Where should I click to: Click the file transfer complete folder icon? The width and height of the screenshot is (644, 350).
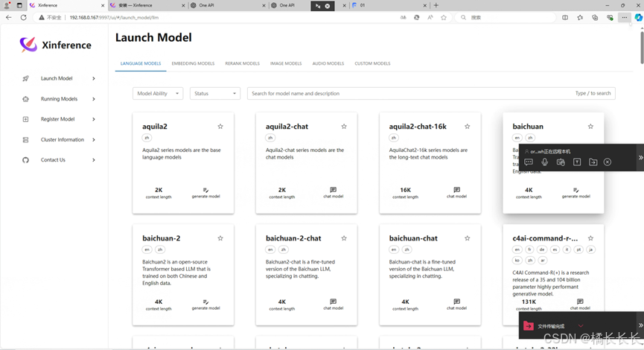click(x=528, y=325)
